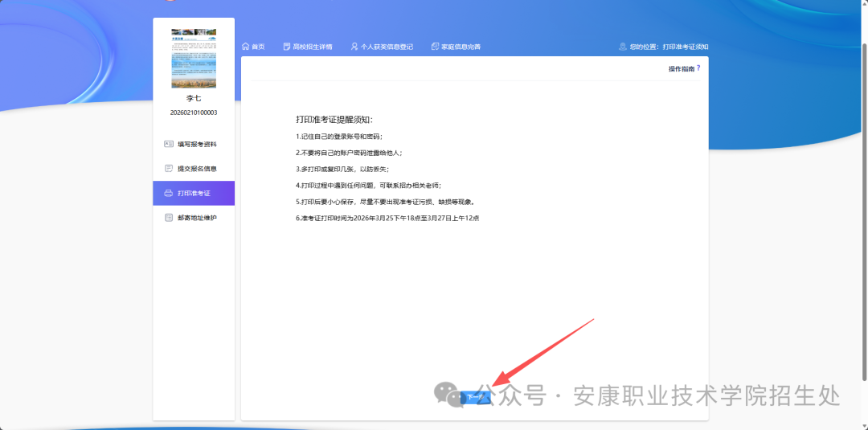The width and height of the screenshot is (868, 430).
Task: Switch to the 家庭信息完善 tab
Action: click(461, 47)
